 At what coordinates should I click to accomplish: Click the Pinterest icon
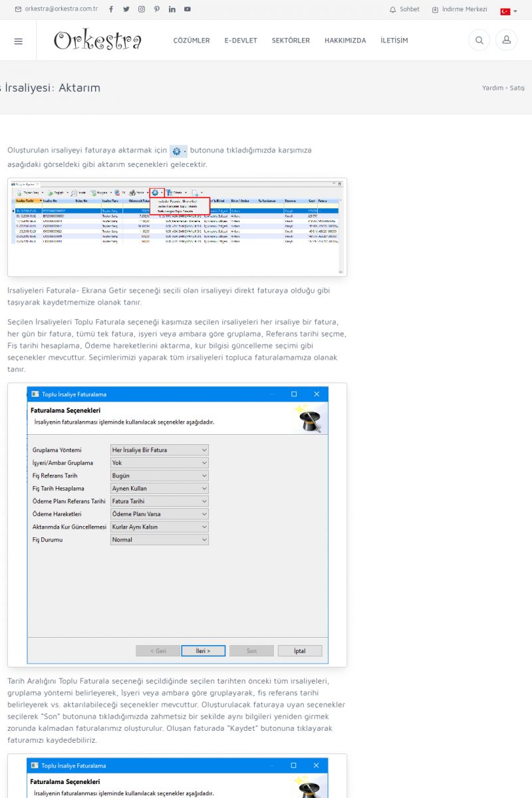click(x=157, y=9)
